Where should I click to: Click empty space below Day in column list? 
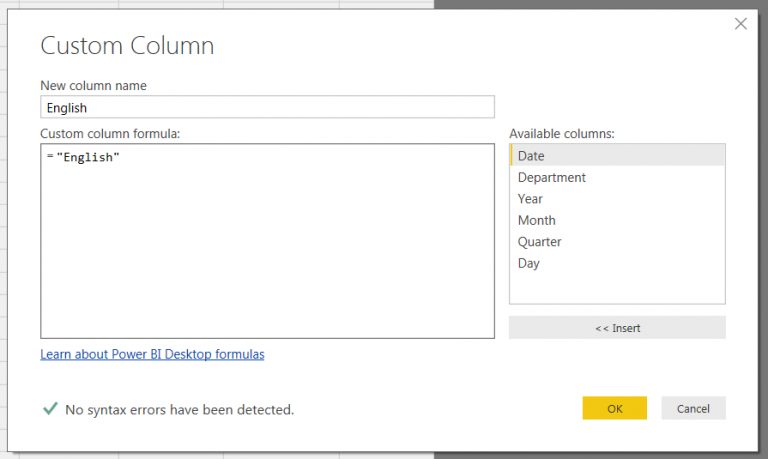pyautogui.click(x=616, y=287)
